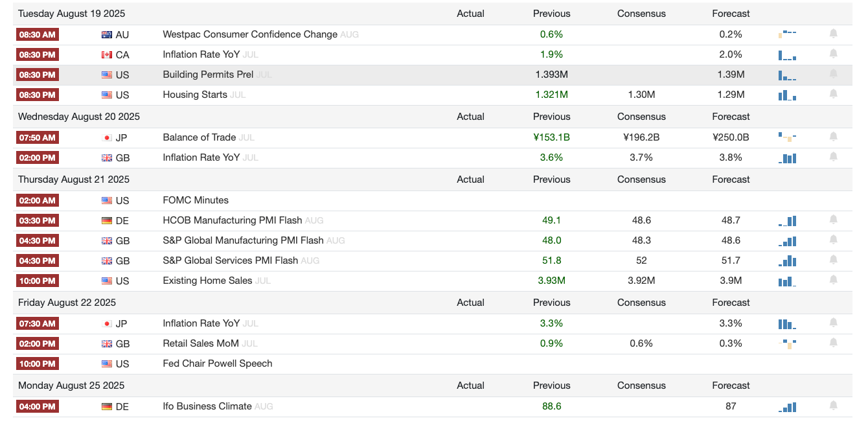View Ifo Business Climate mini chart

[787, 407]
